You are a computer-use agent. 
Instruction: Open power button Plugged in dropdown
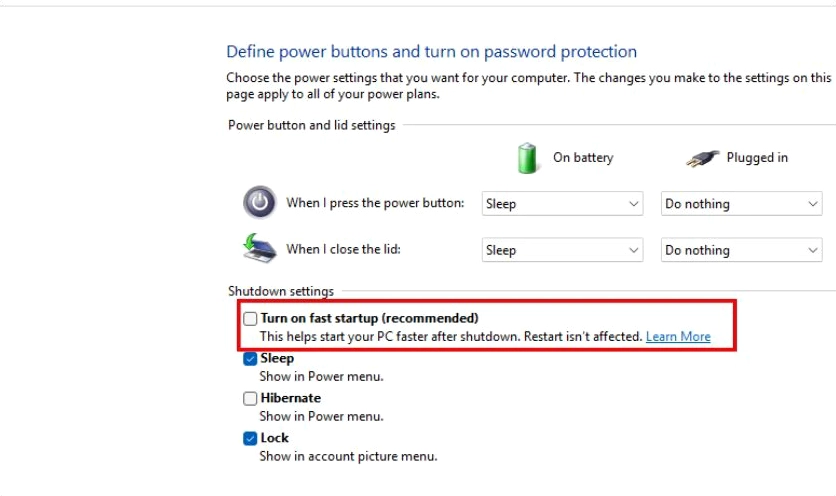[x=741, y=204]
